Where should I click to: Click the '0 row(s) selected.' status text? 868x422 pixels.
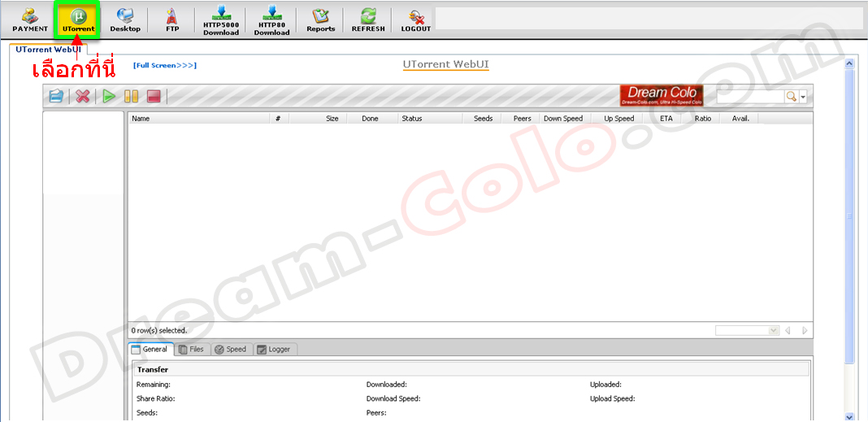(159, 331)
